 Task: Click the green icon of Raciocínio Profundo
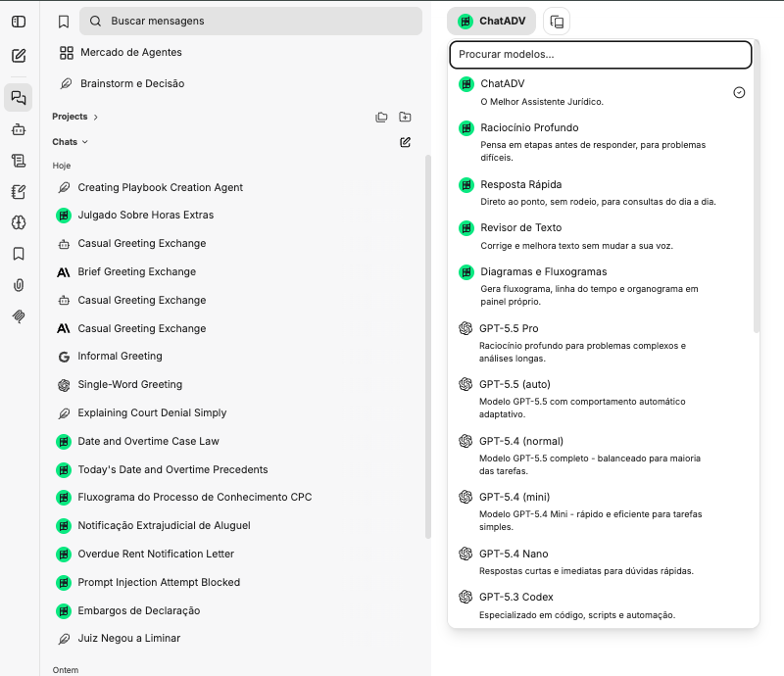pyautogui.click(x=466, y=128)
